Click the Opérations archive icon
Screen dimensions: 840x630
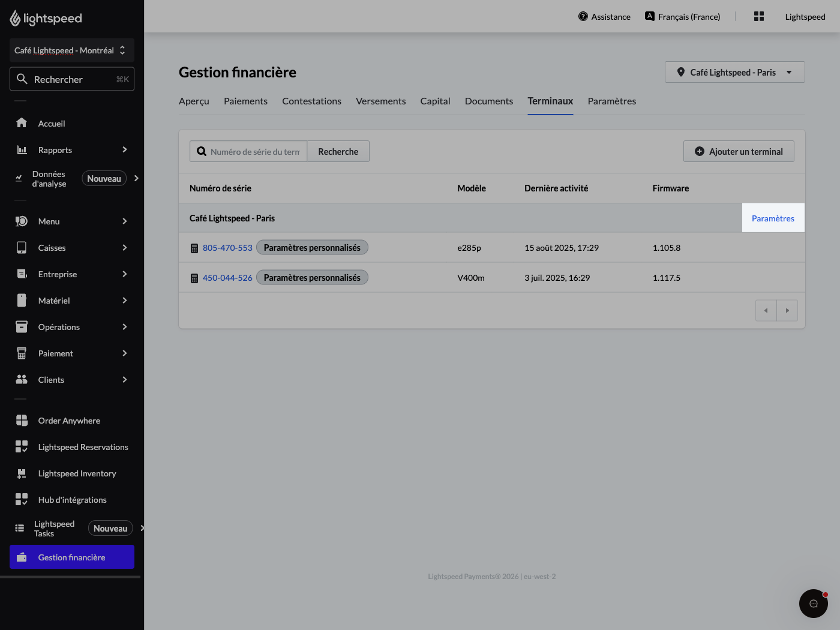22,327
